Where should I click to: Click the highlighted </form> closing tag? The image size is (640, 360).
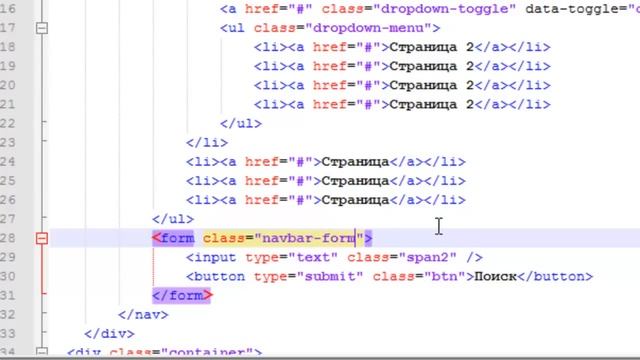coord(182,296)
